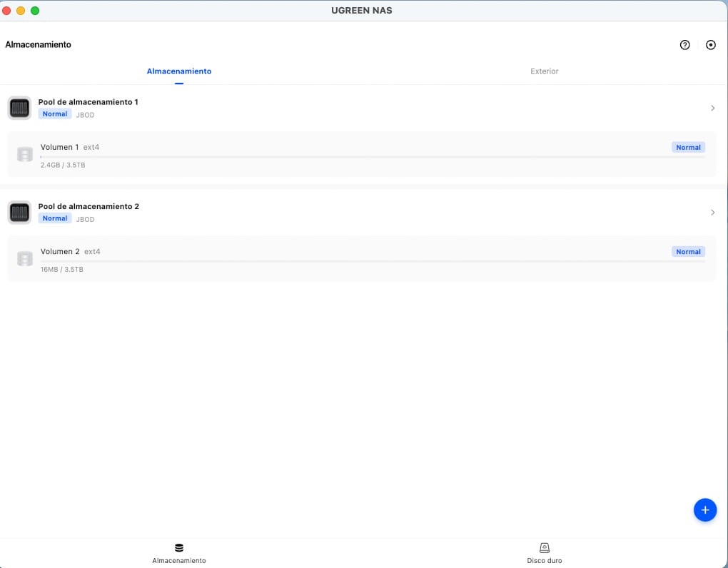The image size is (728, 568).
Task: Open the circular target icon at top right
Action: click(710, 45)
